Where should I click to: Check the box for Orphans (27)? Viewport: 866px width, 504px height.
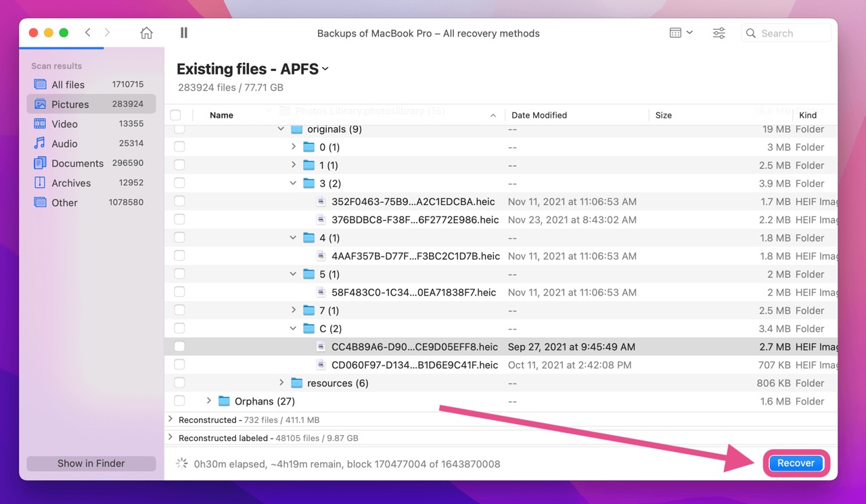[179, 401]
